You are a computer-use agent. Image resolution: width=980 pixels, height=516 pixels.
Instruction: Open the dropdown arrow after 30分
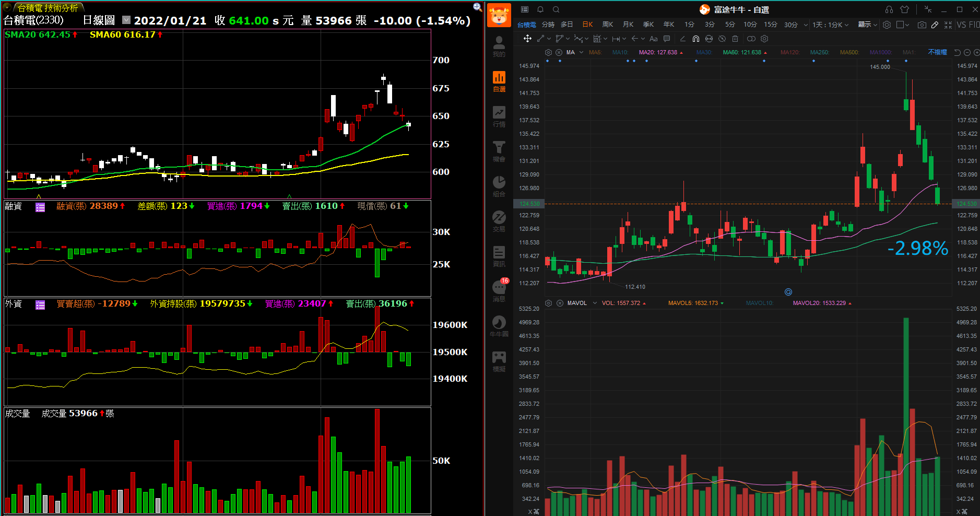click(806, 25)
